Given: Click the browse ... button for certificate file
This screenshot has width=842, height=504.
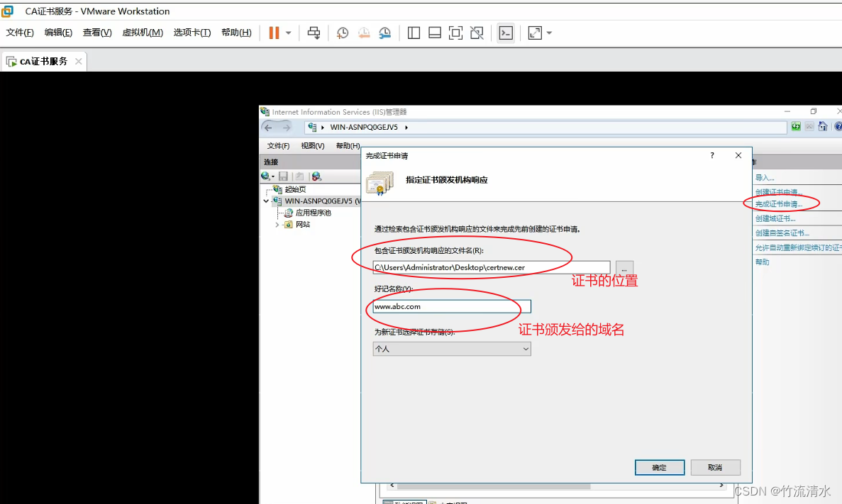Looking at the screenshot, I should [x=624, y=267].
